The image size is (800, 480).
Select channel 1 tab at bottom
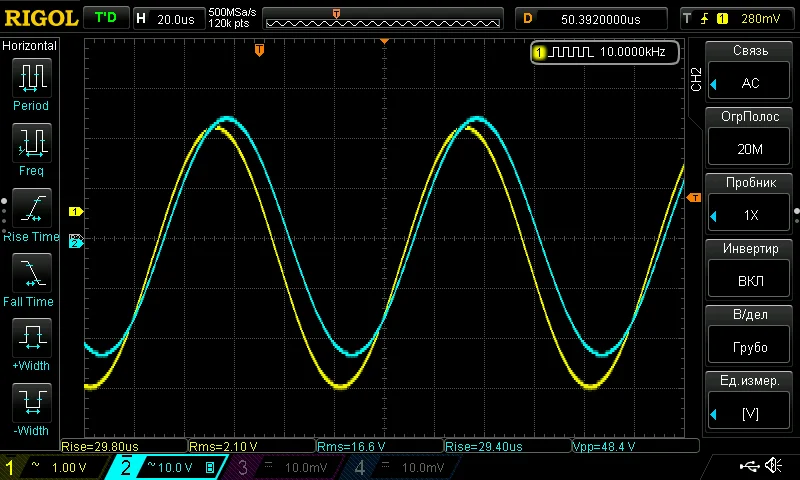click(x=55, y=467)
